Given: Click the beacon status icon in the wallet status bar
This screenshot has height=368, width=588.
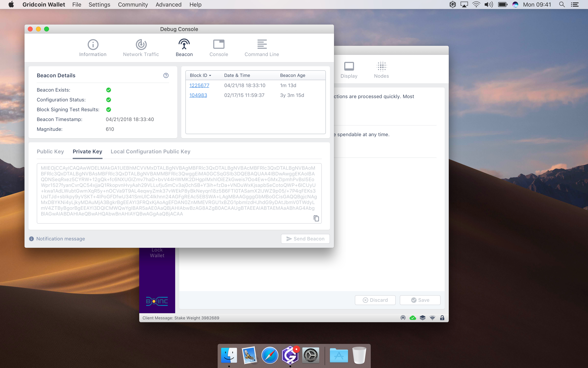Looking at the screenshot, I should pyautogui.click(x=403, y=318).
